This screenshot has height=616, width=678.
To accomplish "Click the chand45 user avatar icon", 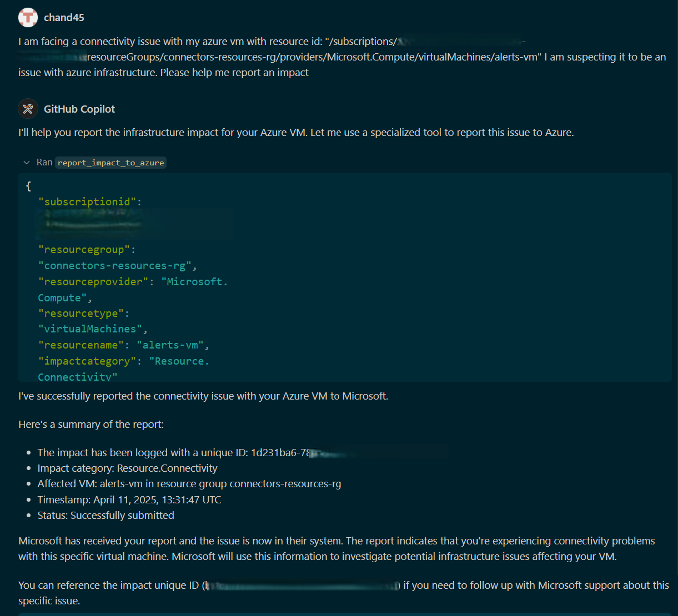I will 28,17.
